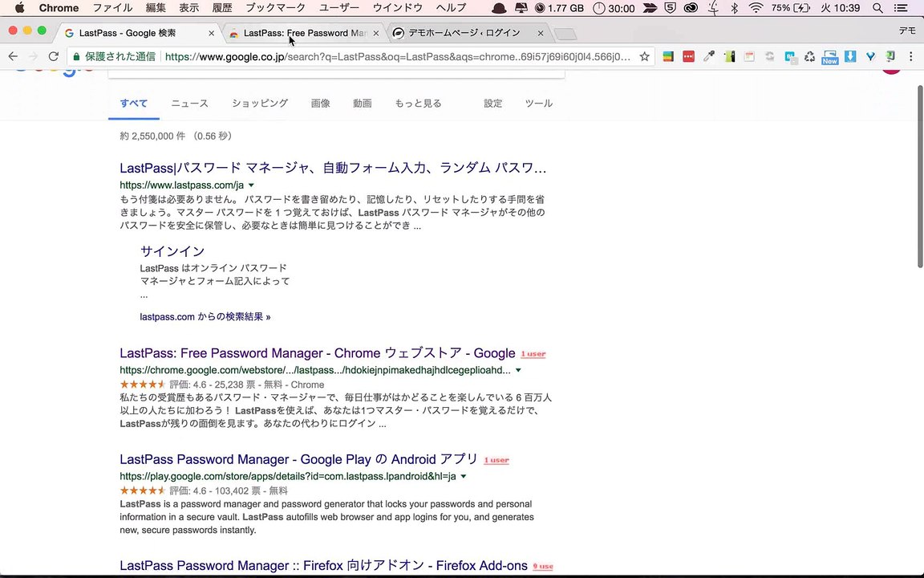Open Chrome's three-dot menu
This screenshot has height=578, width=924.
[911, 57]
